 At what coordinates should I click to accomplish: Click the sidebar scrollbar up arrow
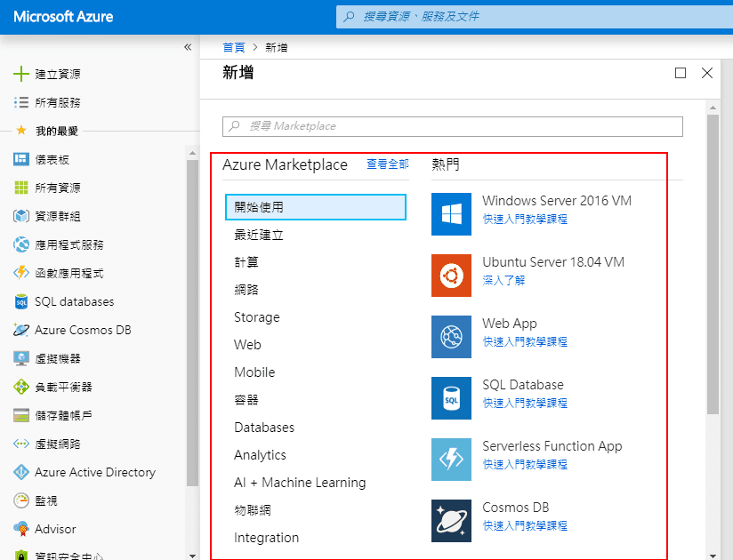193,153
